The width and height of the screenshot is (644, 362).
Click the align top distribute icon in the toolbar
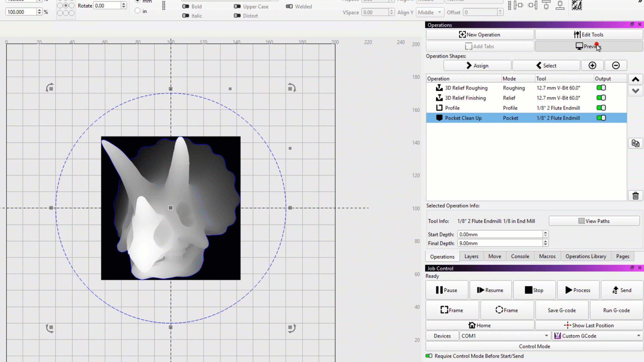546,5
